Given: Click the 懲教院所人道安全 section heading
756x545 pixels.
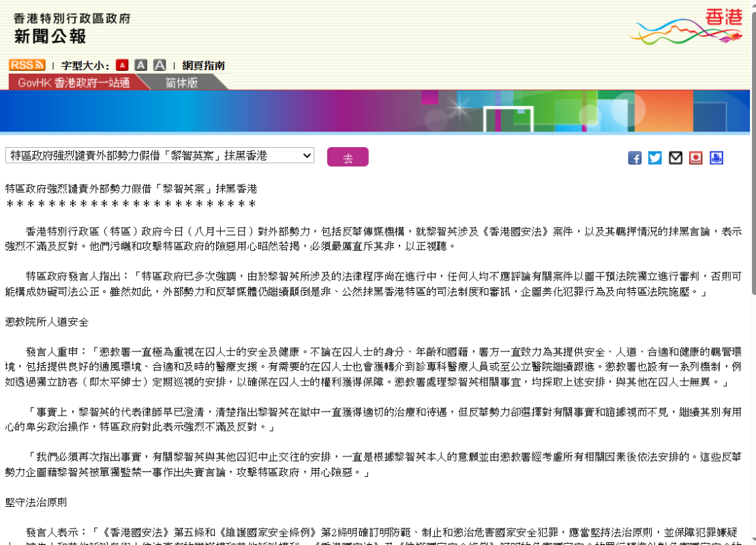Looking at the screenshot, I should (x=46, y=321).
